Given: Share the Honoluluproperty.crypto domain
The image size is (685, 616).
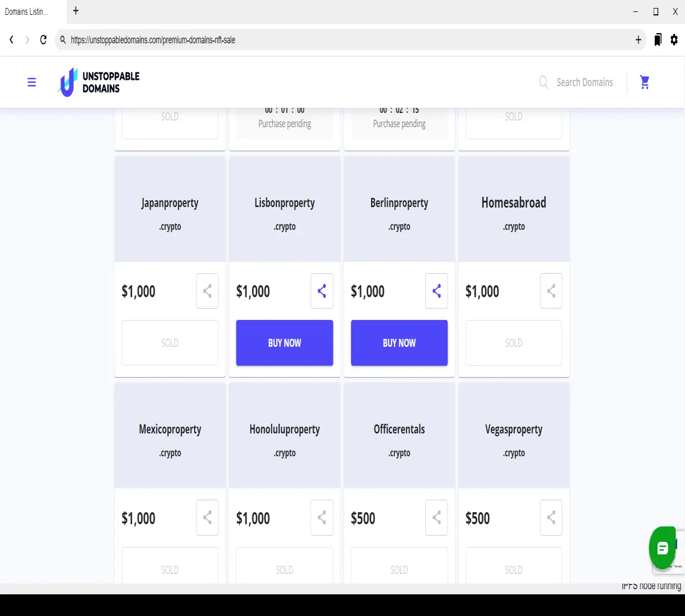Looking at the screenshot, I should (x=322, y=517).
